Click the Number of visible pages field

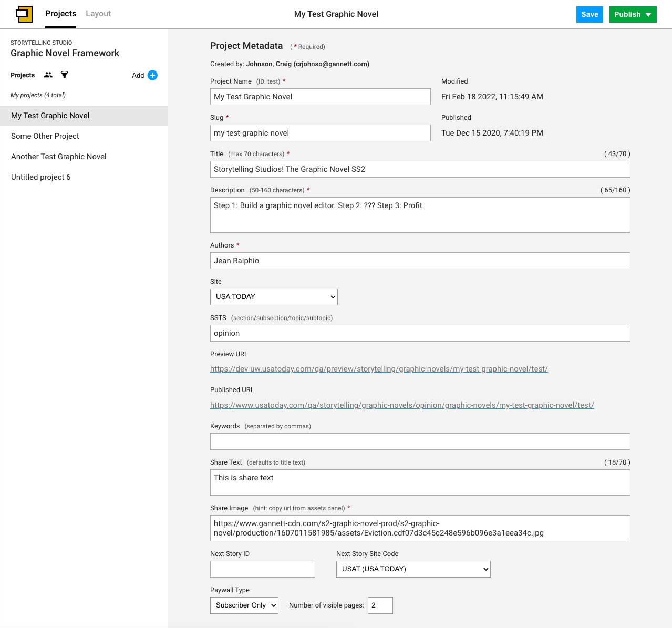[x=380, y=605]
